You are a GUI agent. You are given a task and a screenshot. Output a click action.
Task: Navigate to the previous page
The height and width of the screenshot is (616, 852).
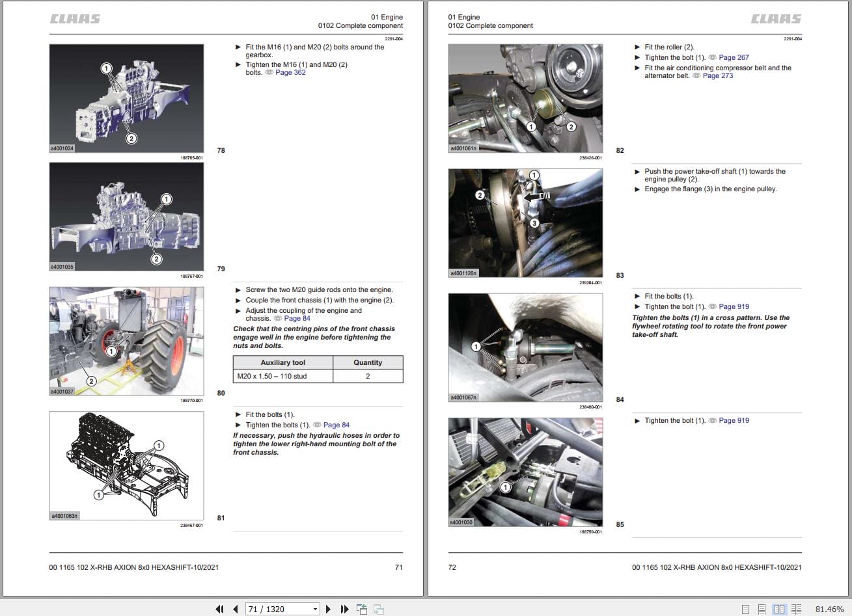(x=235, y=609)
